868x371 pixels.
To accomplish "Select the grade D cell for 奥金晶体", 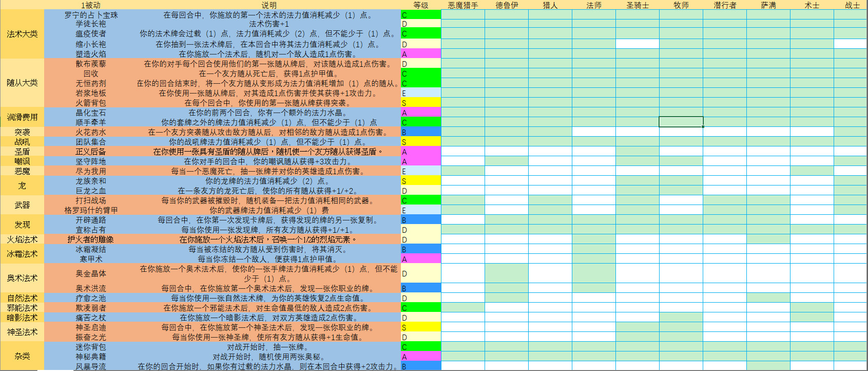I will click(x=421, y=273).
